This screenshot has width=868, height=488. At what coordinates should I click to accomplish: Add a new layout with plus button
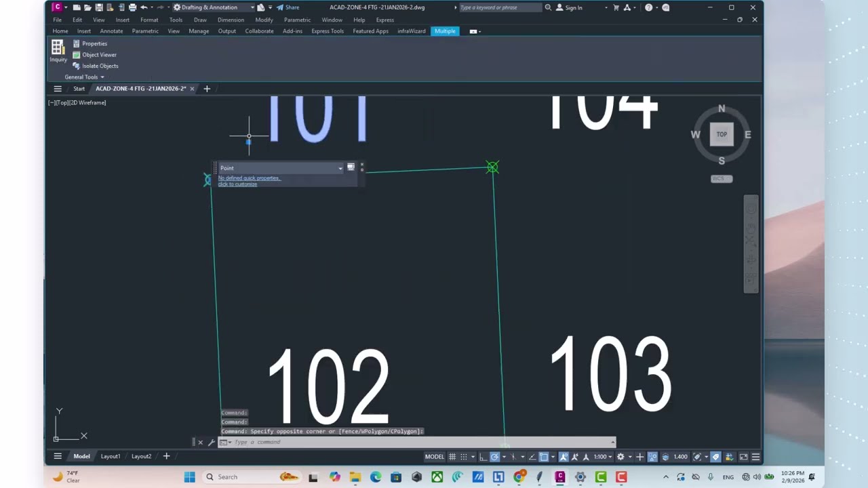click(x=166, y=456)
